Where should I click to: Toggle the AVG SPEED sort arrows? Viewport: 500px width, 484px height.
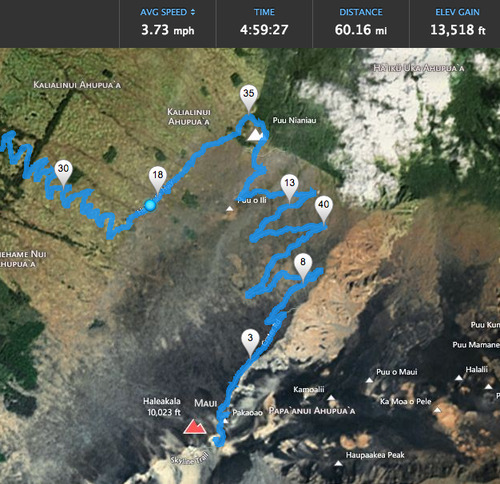(x=193, y=12)
